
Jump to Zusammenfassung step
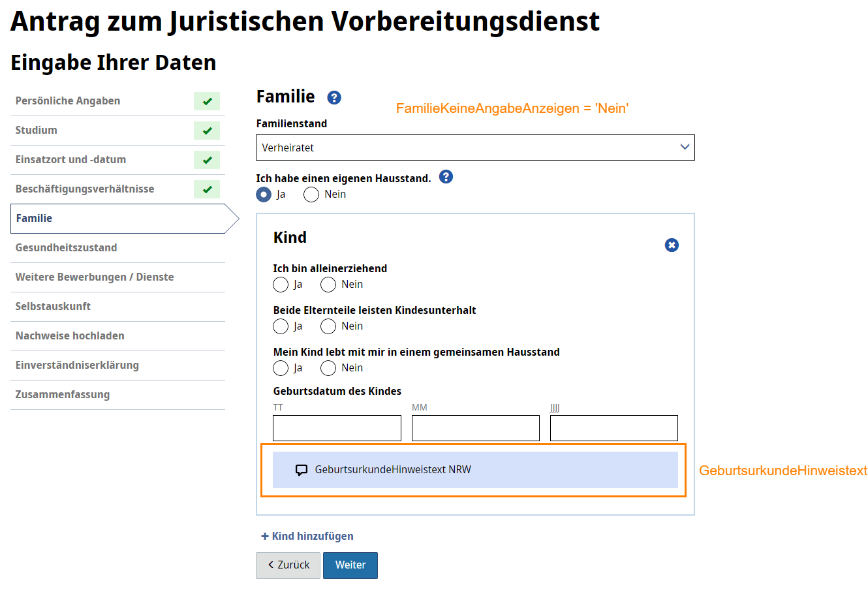point(117,395)
